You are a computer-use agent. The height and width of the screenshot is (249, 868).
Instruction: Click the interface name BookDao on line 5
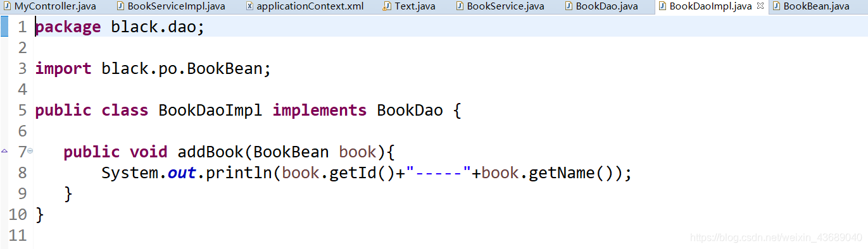coord(410,110)
